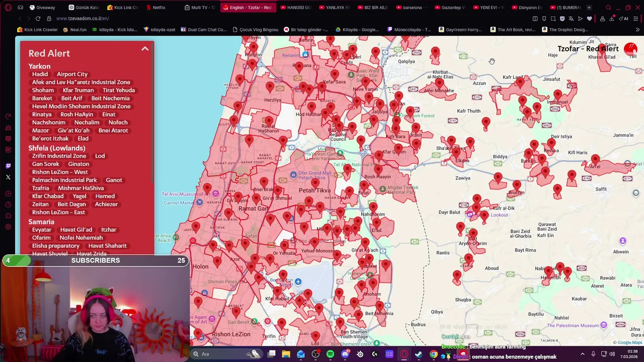The width and height of the screenshot is (644, 362).
Task: Open The Graphic Design bookmark
Action: click(565, 30)
